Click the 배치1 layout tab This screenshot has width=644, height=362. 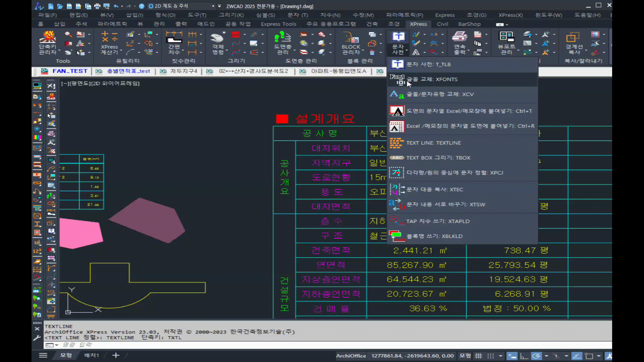[x=91, y=355]
